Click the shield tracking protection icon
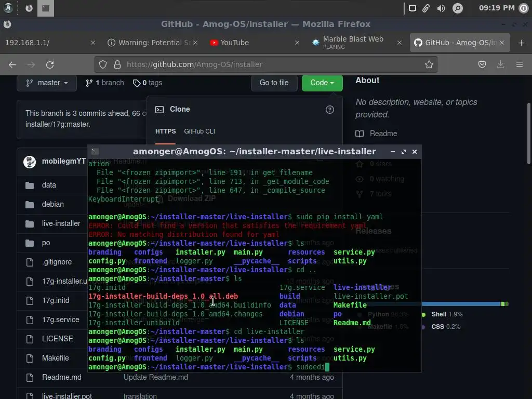This screenshot has width=532, height=399. tap(103, 64)
